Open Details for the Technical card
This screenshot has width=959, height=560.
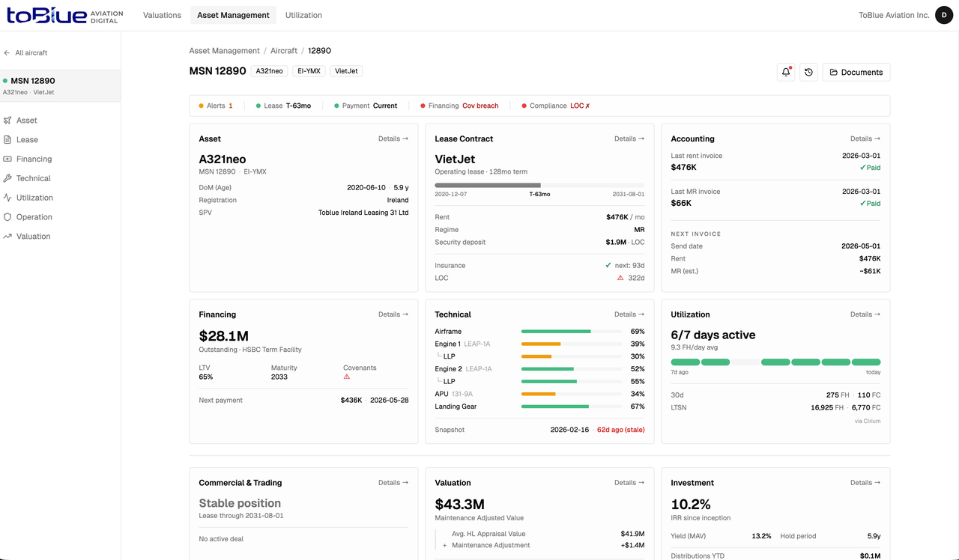[629, 314]
